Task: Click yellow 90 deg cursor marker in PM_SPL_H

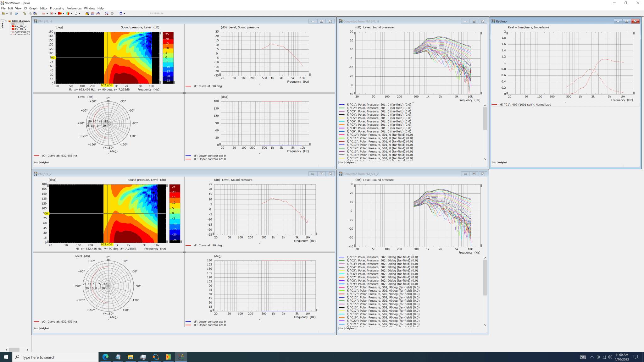Action: [53, 58]
